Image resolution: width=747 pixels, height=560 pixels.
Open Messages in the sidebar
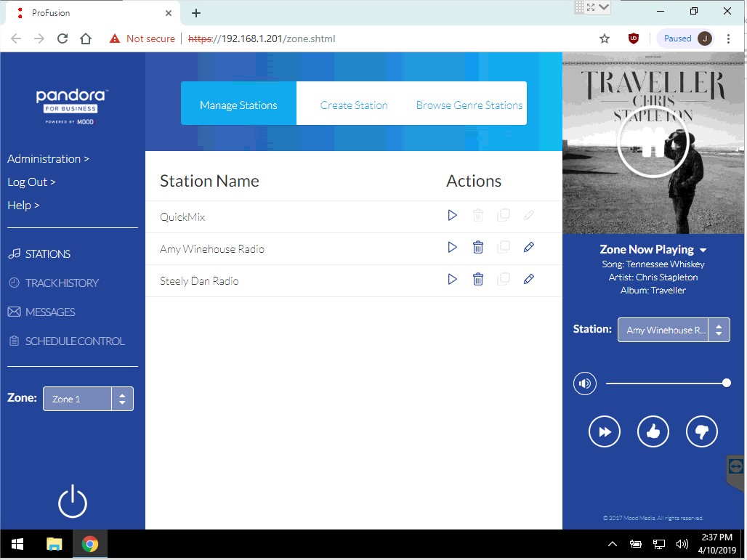(x=41, y=312)
